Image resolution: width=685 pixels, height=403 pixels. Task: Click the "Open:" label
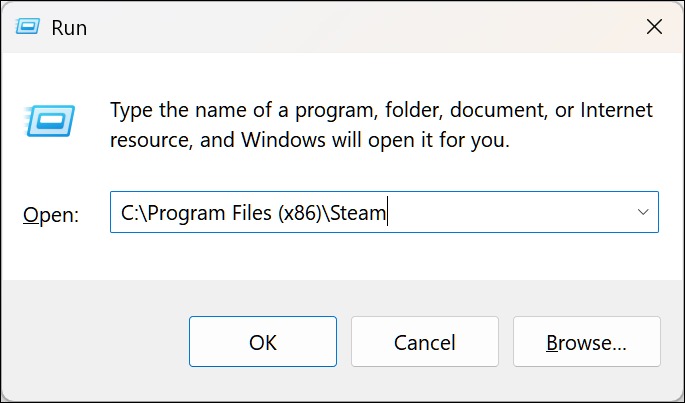(51, 215)
